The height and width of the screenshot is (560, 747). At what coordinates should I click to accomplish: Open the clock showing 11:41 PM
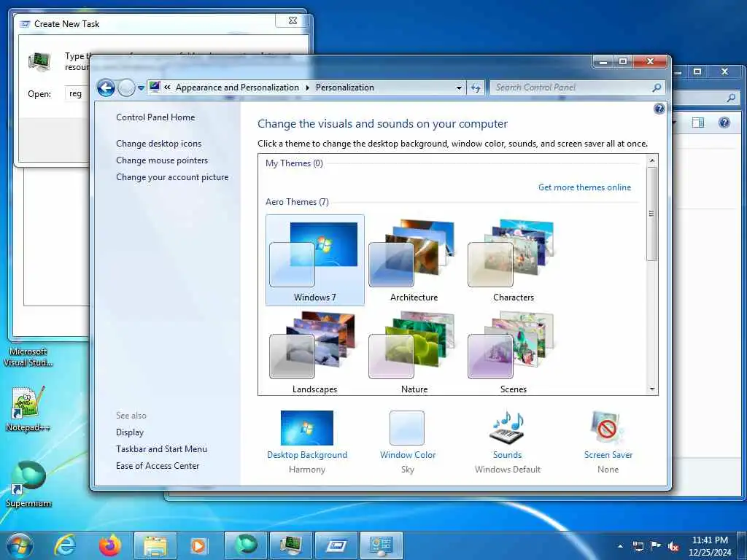pyautogui.click(x=710, y=546)
